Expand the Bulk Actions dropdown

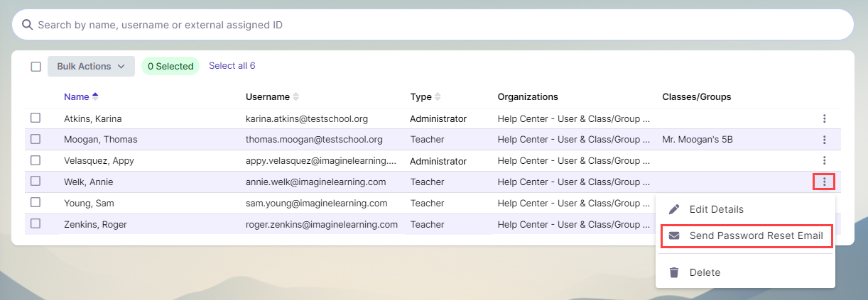pos(91,66)
